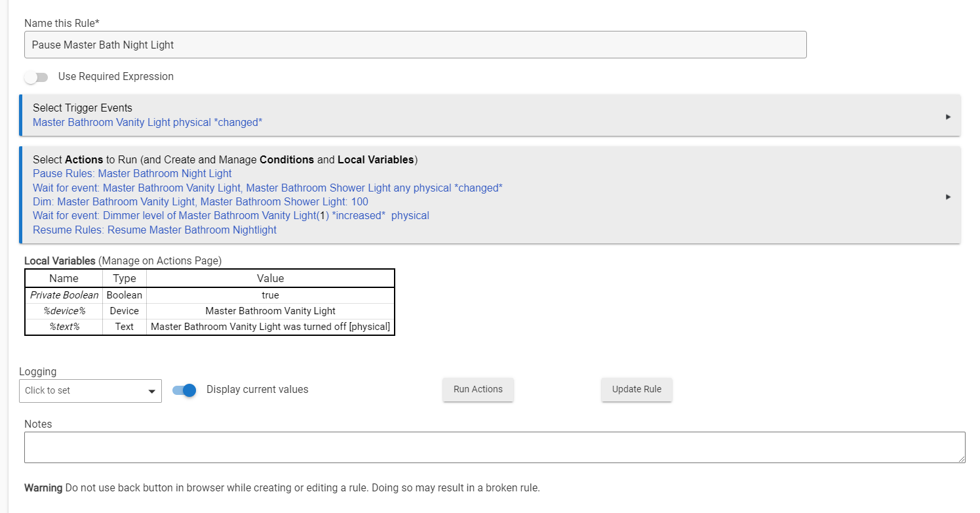Viewport: 980px width, 513px height.
Task: Click inside the Notes text area
Action: [x=494, y=447]
